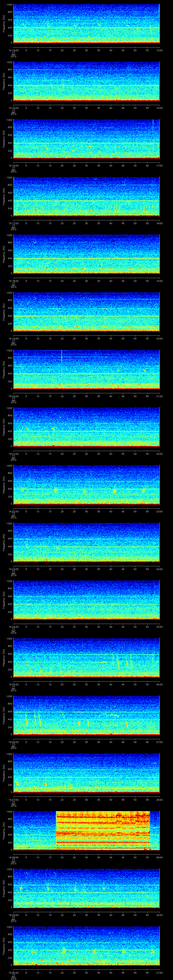Click the '19:23:00' start time label
This screenshot has width=173, height=980.
click(13, 569)
